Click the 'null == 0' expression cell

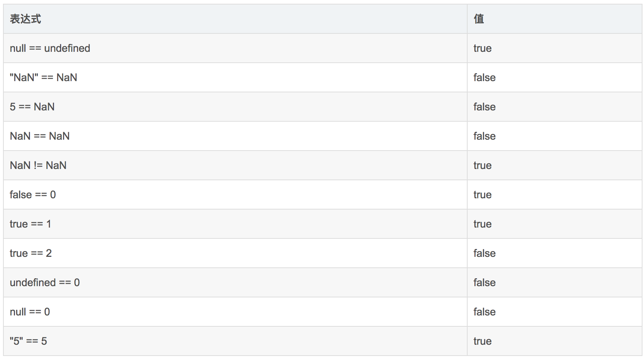pyautogui.click(x=30, y=312)
